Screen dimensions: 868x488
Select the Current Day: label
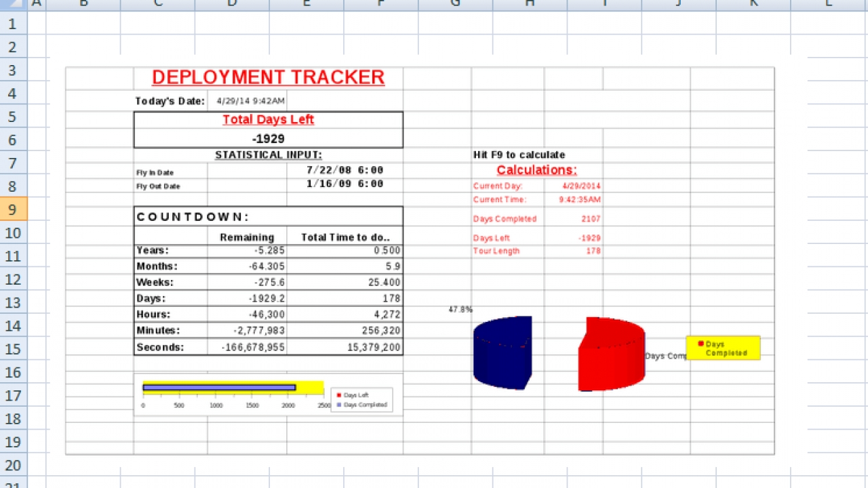498,186
